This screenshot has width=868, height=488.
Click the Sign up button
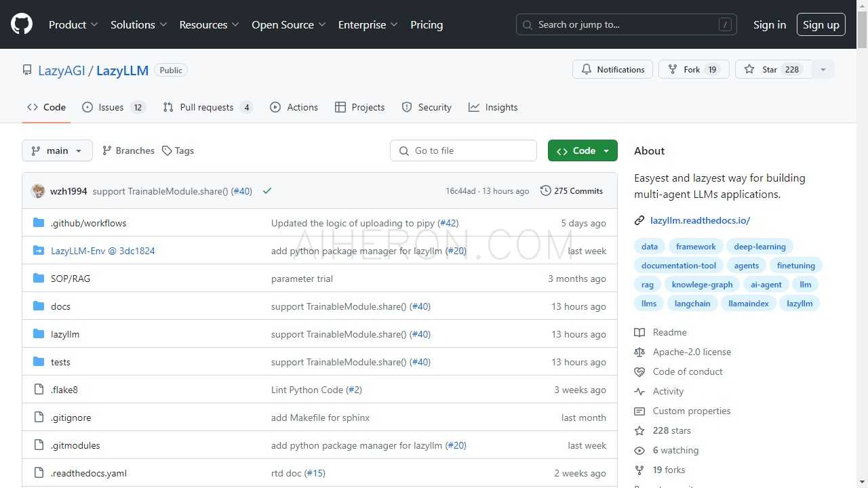point(821,24)
